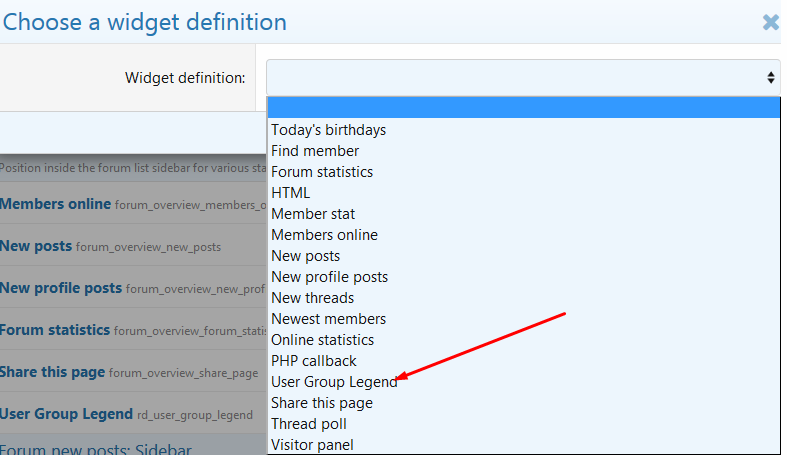Close the Choose a widget definition dialog

pos(770,23)
